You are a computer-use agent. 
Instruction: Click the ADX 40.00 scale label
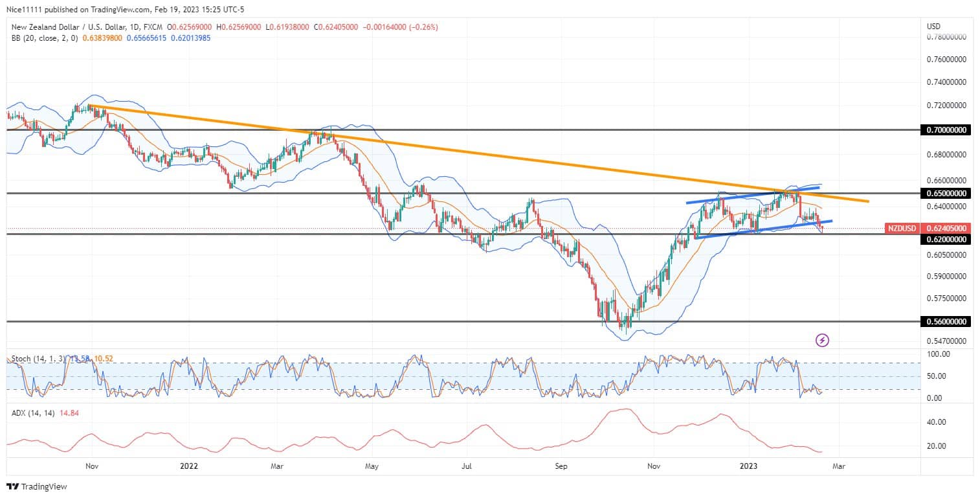pyautogui.click(x=938, y=422)
